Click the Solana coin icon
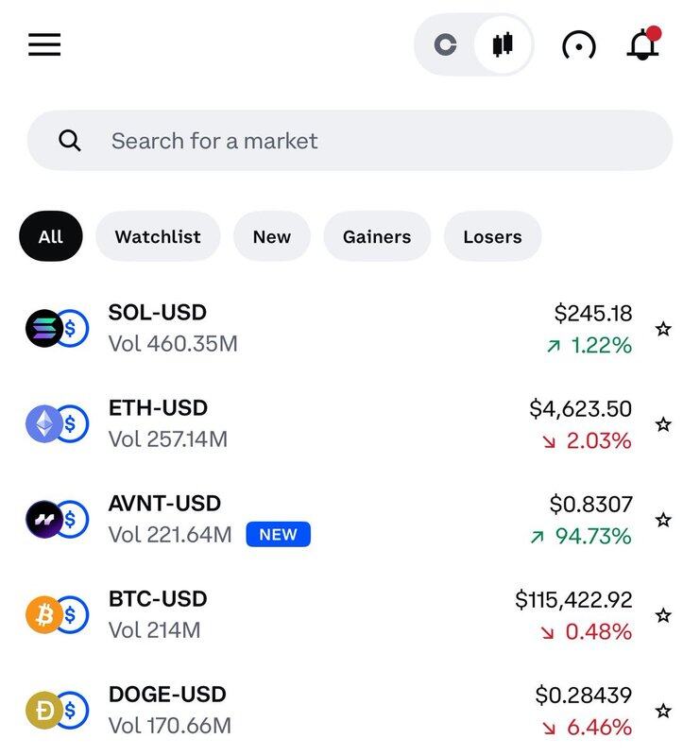 click(44, 328)
